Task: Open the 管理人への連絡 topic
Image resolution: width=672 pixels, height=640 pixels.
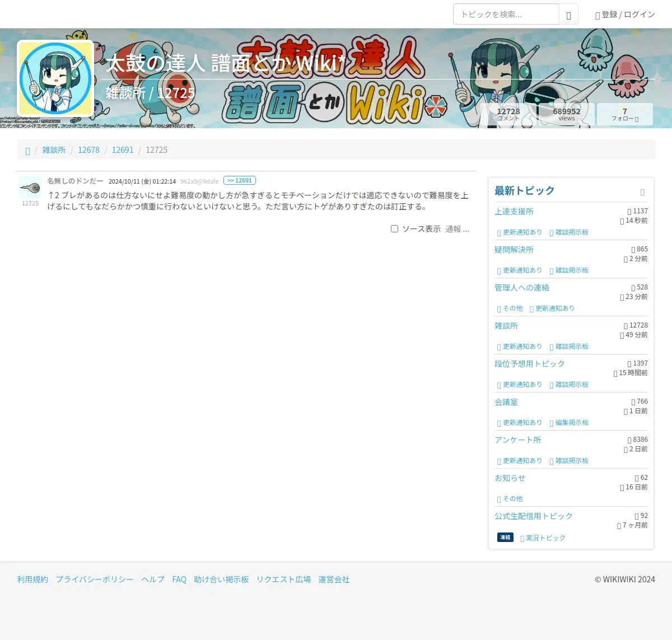Action: (522, 288)
